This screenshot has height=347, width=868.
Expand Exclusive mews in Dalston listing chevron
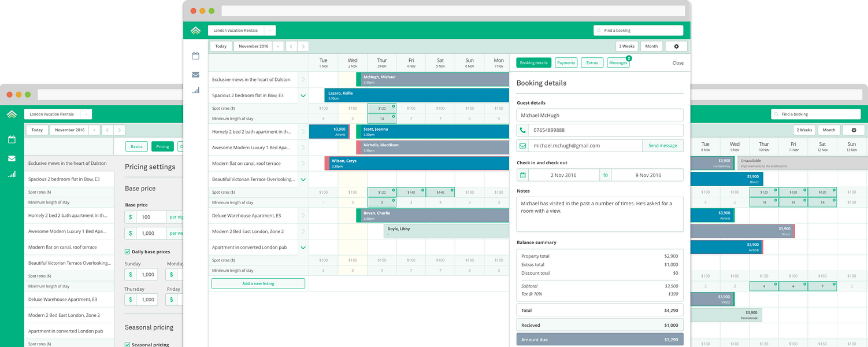(x=303, y=80)
